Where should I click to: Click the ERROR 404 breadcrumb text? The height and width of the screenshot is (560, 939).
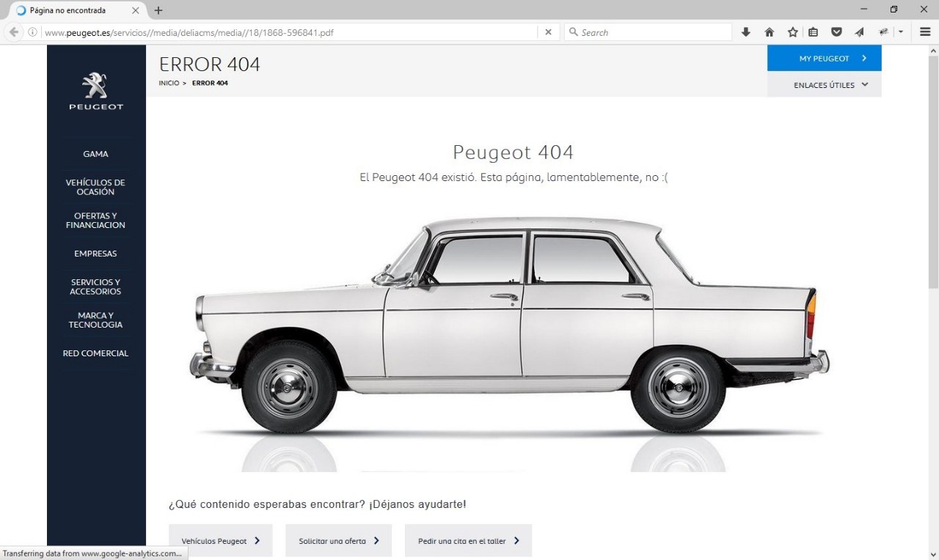(210, 83)
